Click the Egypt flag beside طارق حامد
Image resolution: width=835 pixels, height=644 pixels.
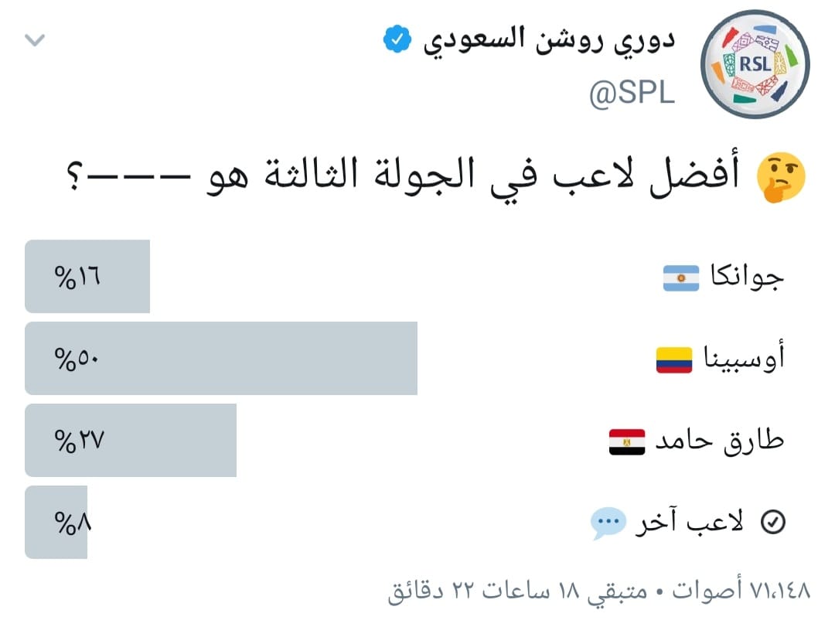[627, 441]
